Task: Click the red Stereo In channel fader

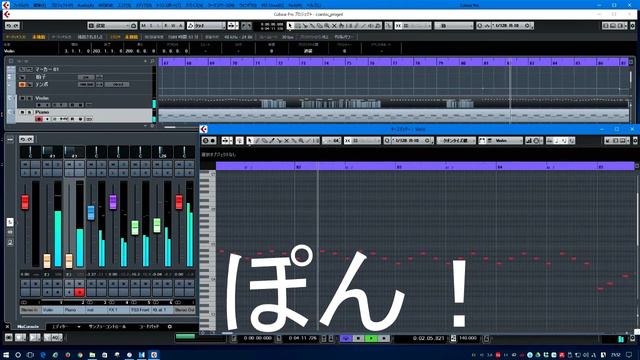Action: [25, 202]
